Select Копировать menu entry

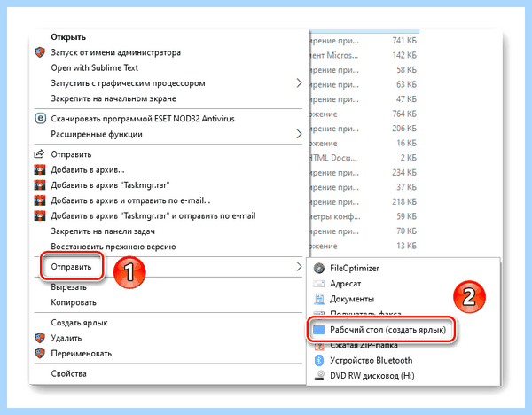point(74,302)
